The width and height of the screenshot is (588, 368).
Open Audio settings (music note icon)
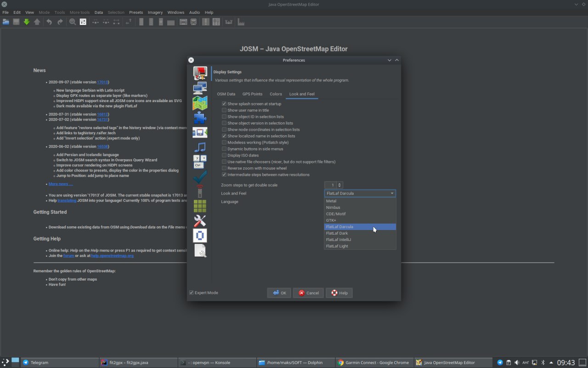200,147
